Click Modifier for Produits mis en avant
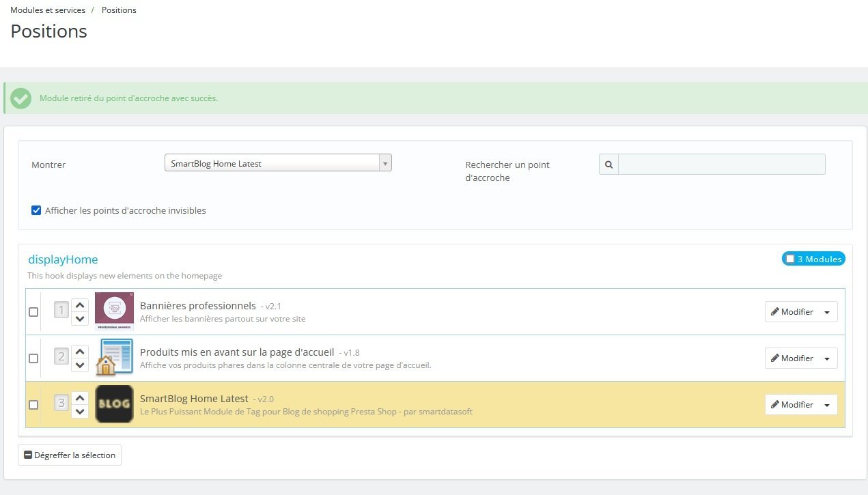 point(792,358)
